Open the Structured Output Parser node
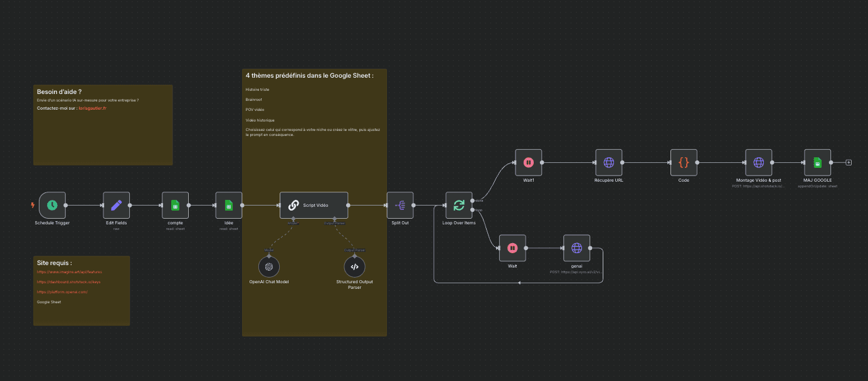 coord(354,266)
